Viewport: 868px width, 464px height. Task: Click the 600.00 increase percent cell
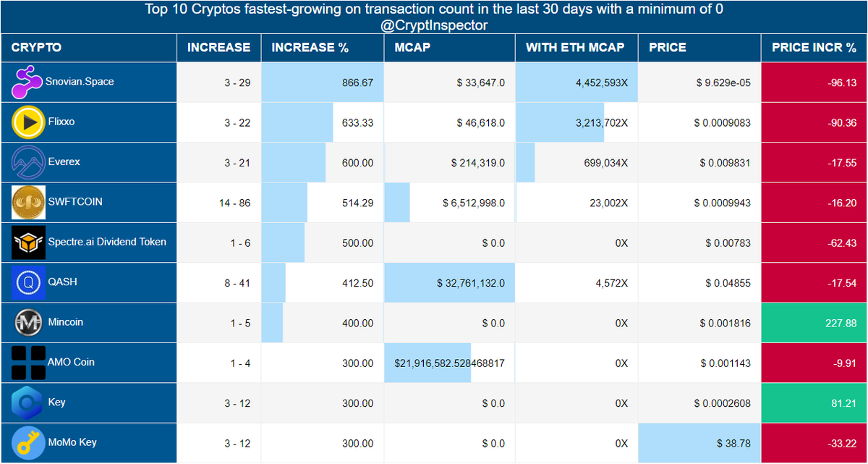coord(323,162)
